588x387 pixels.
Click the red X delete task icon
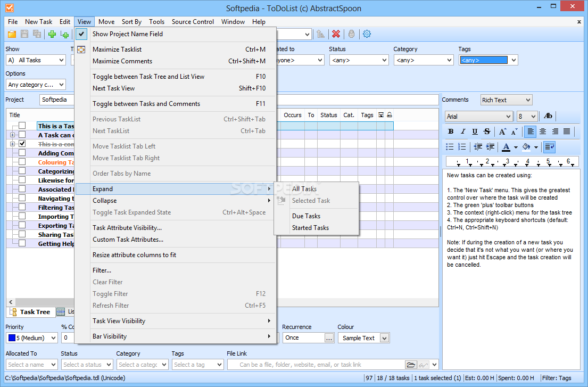[336, 34]
